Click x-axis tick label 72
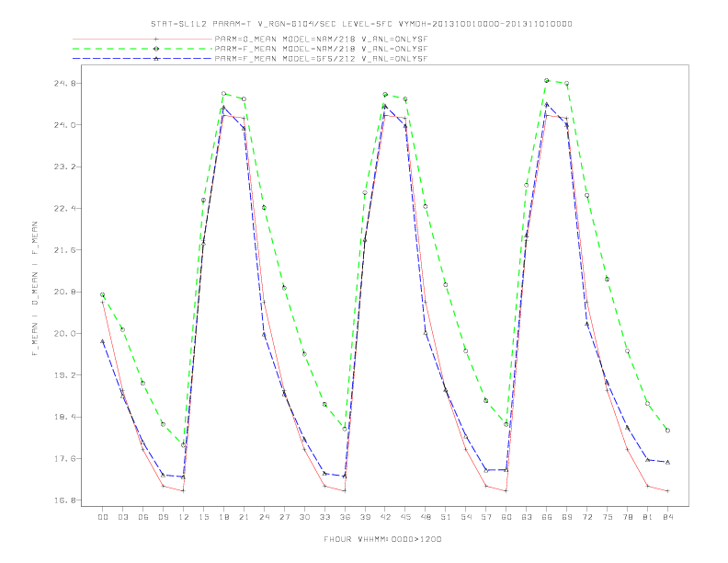Screen dimensions: 728x563 pos(586,517)
